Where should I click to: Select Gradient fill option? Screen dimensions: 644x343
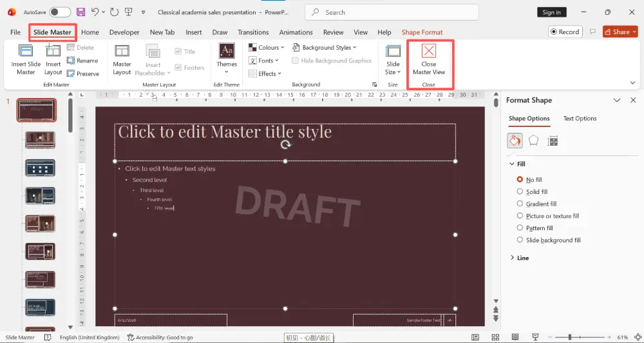point(520,204)
